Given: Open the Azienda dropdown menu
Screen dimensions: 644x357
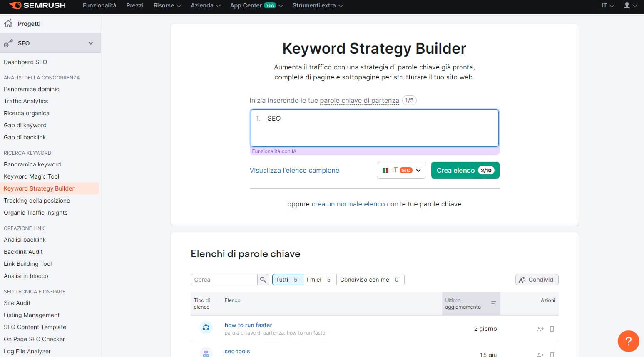Looking at the screenshot, I should click(x=206, y=5).
